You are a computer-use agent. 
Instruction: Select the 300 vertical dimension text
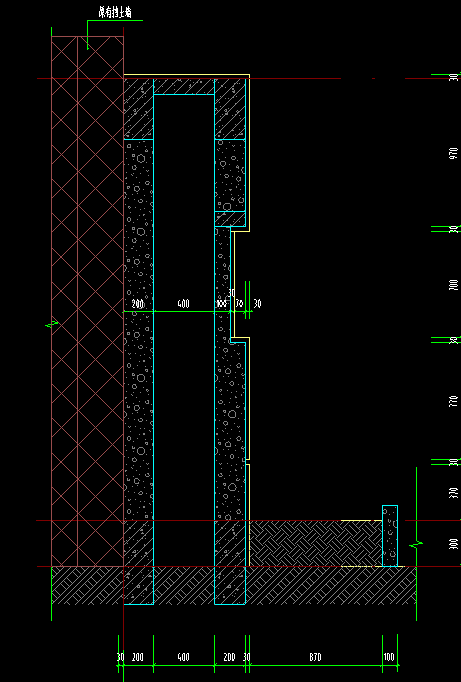tap(454, 544)
